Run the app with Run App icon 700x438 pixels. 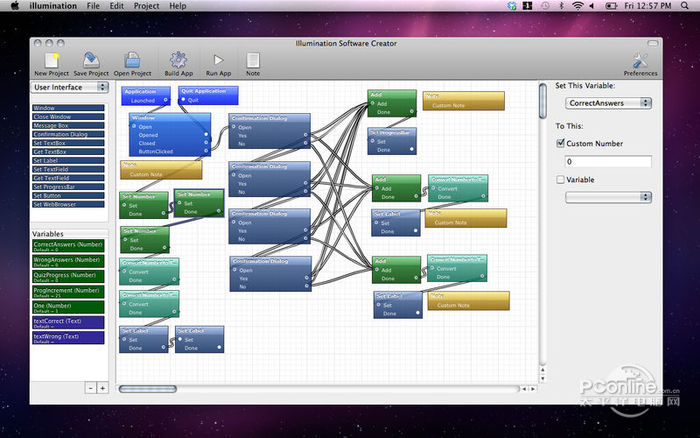218,60
